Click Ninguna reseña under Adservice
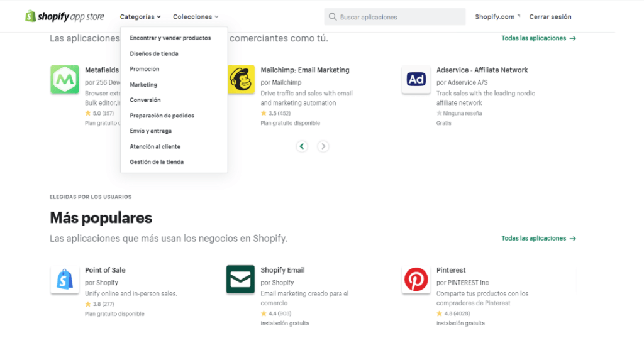 coord(459,113)
